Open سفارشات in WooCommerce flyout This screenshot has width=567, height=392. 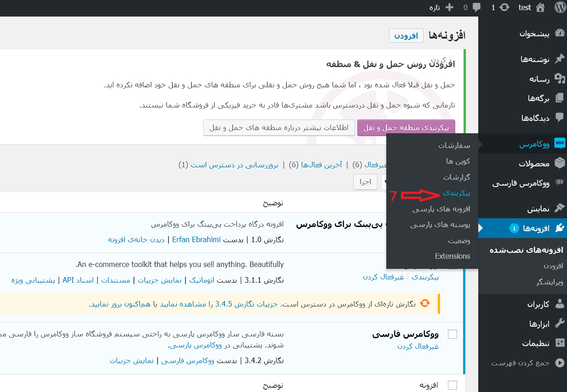point(454,145)
